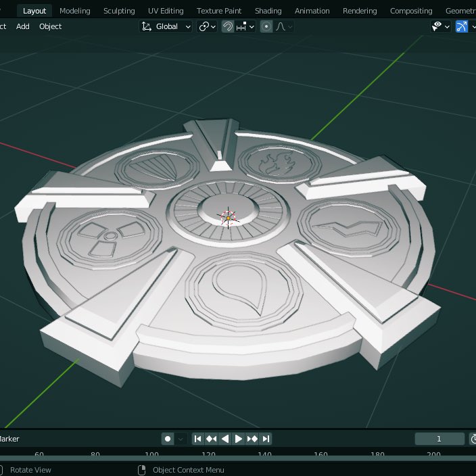
Task: Open the Animation workspace tab
Action: 312,11
